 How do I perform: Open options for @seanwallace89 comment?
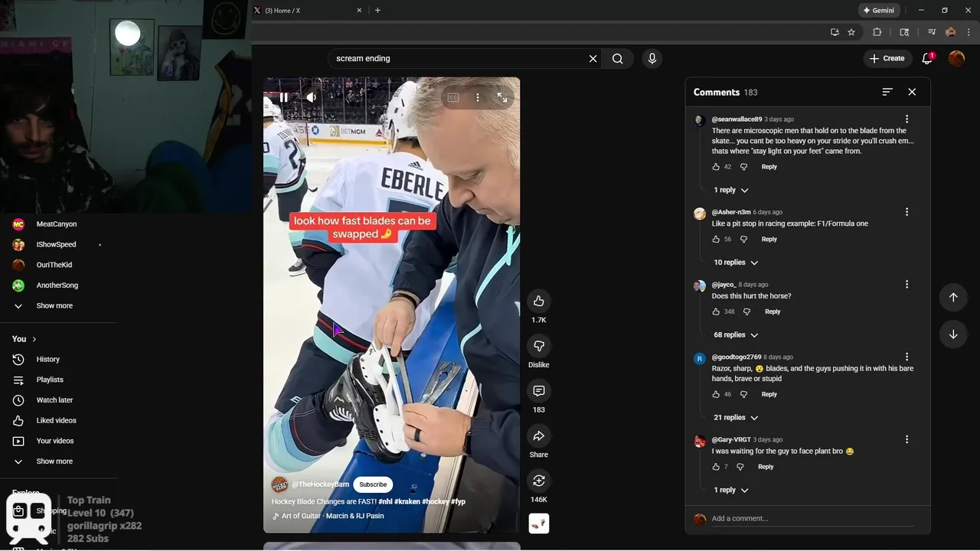pos(906,119)
